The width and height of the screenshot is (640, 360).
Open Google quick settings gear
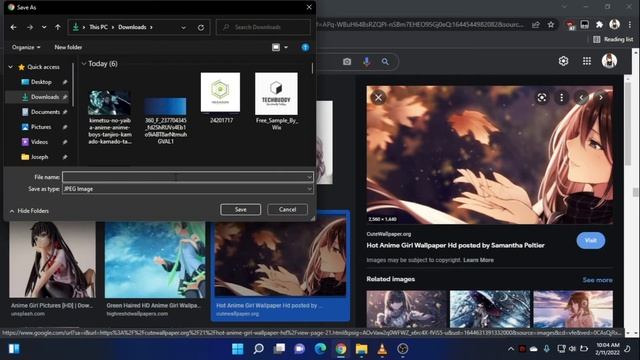[563, 61]
